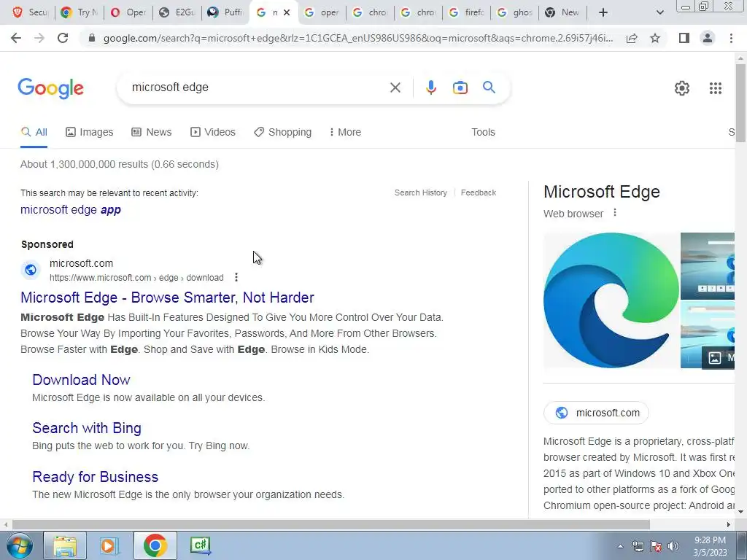Open Windows Explorer from taskbar
The width and height of the screenshot is (747, 560).
[x=65, y=545]
